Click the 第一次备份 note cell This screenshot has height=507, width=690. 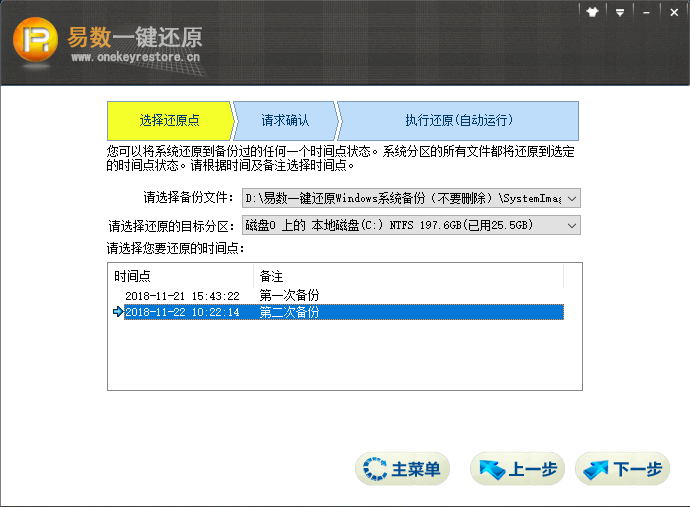tap(289, 295)
